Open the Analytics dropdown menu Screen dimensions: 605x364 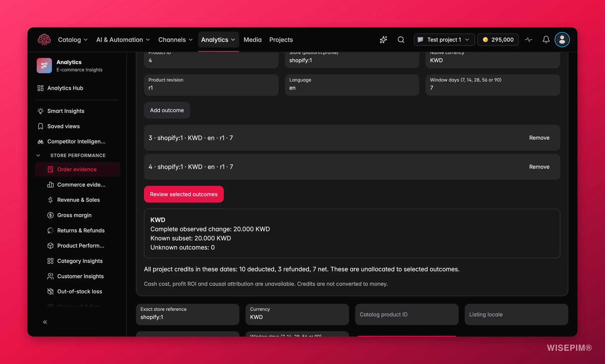pos(218,40)
